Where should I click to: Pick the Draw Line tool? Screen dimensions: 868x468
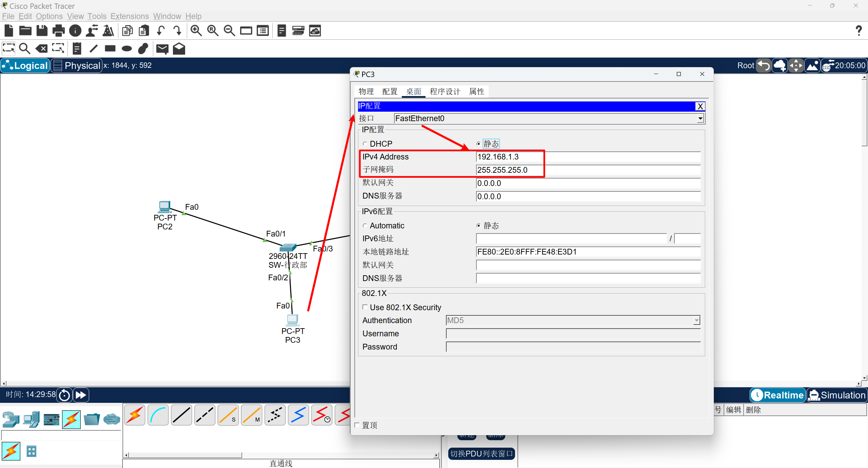(x=94, y=49)
